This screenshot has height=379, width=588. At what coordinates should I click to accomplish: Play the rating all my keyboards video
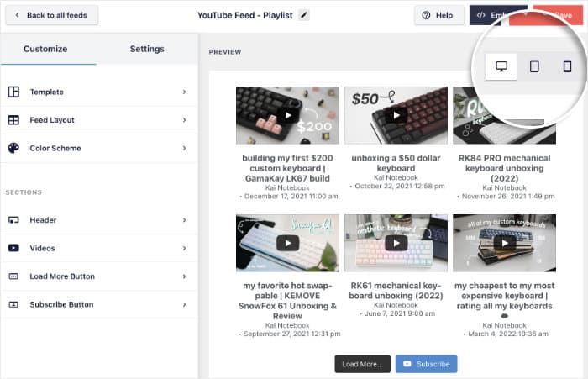point(504,243)
